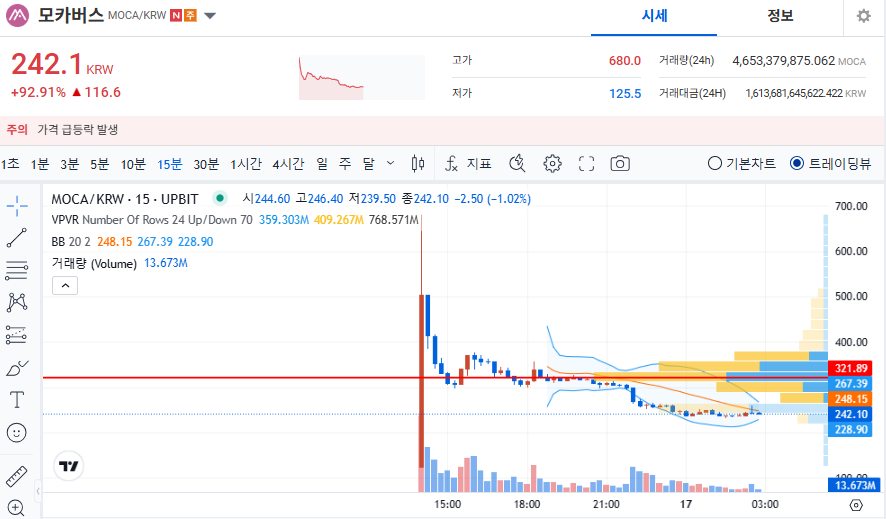This screenshot has width=886, height=519.
Task: Select the pattern drawing tool
Action: tap(17, 303)
